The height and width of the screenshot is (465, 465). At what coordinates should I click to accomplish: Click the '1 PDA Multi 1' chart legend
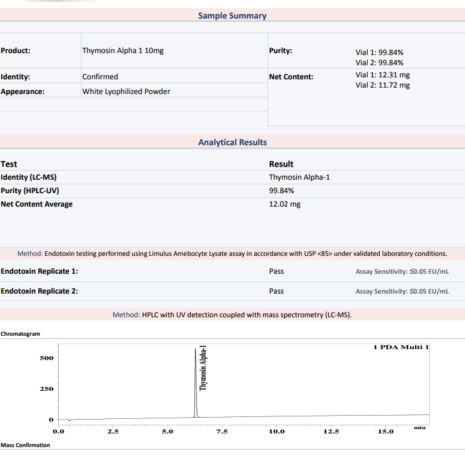(401, 347)
